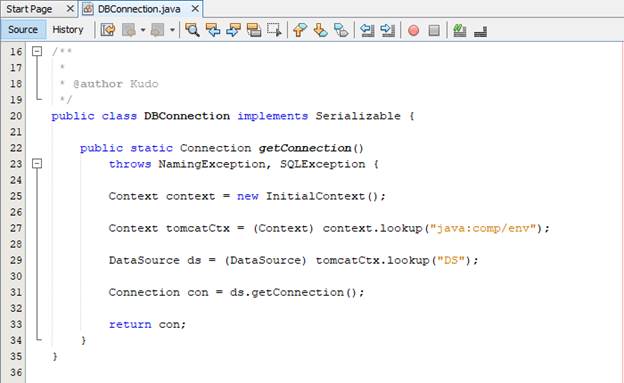Toggle Highlight Search icon

[254, 30]
